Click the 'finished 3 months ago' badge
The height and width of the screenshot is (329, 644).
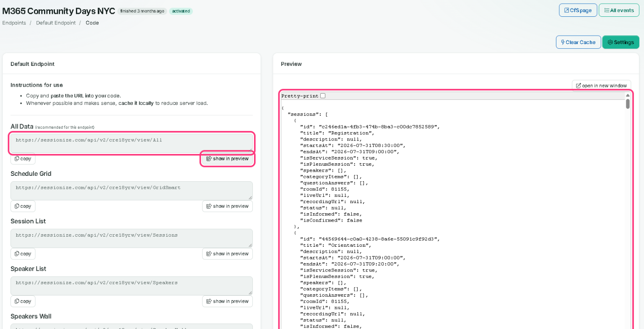142,11
